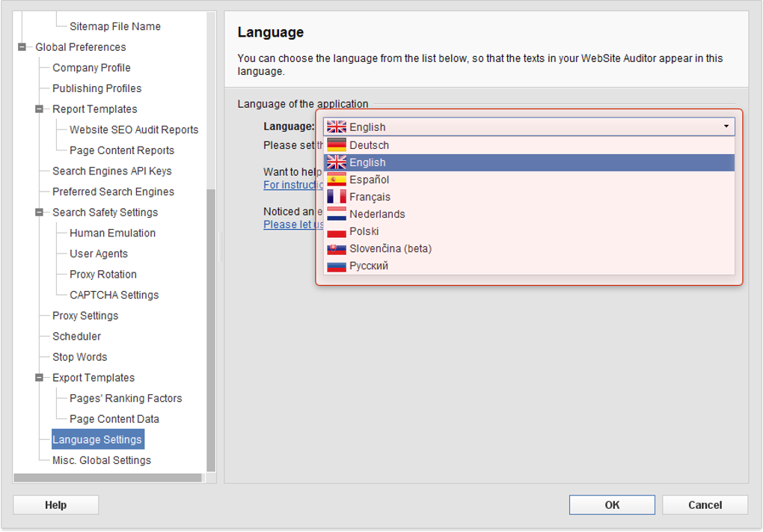Screen dimensions: 763x532
Task: Select Русский from the language list
Action: 529,266
